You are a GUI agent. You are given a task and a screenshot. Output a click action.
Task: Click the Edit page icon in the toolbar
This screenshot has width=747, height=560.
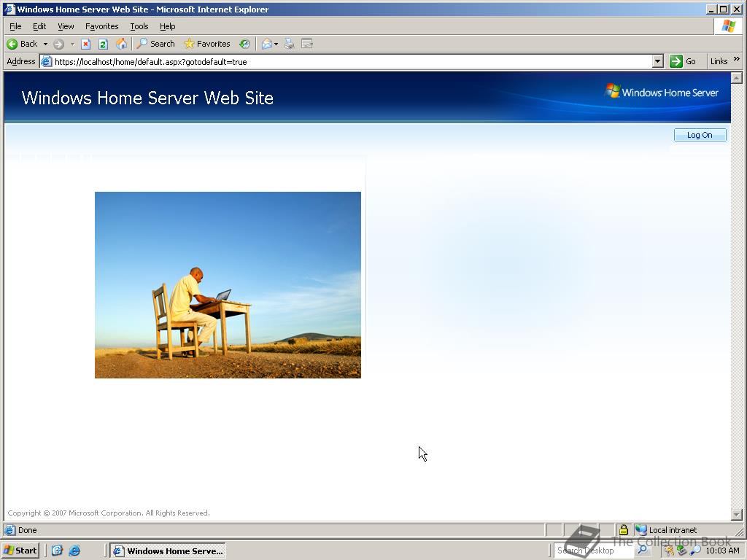[x=307, y=44]
